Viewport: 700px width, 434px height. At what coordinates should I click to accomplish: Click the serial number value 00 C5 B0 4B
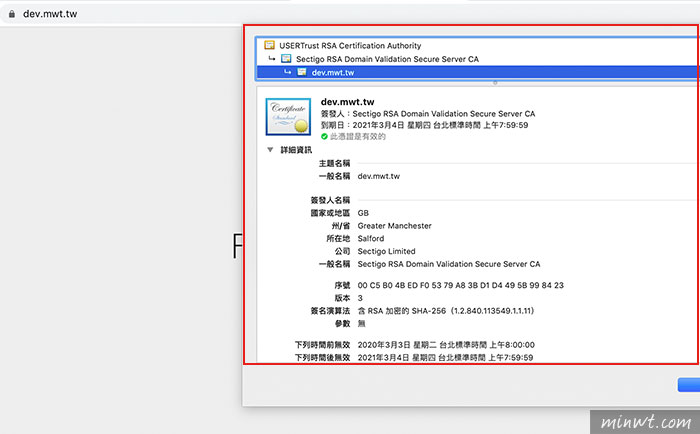pos(460,285)
